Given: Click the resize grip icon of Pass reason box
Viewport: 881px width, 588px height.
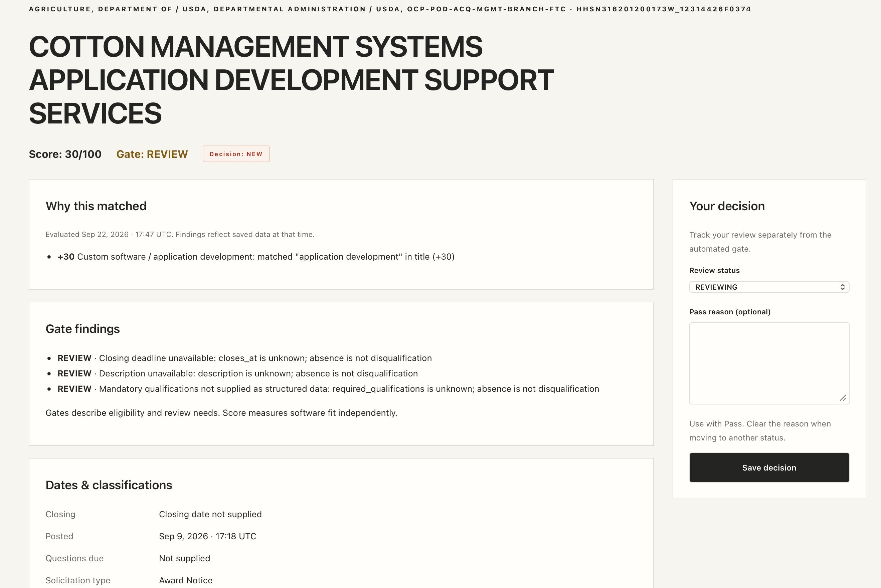Looking at the screenshot, I should 843,398.
